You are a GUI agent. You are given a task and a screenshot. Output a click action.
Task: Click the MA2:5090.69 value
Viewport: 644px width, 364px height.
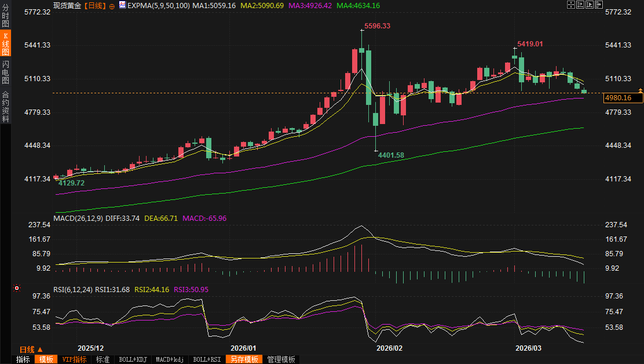(262, 6)
